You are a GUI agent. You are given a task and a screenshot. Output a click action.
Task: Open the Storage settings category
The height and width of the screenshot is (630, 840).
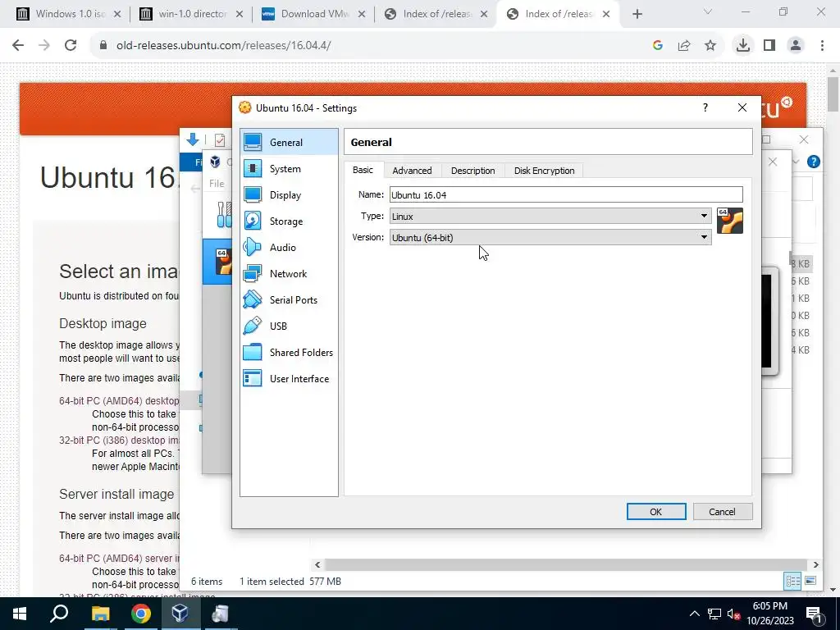click(x=290, y=221)
